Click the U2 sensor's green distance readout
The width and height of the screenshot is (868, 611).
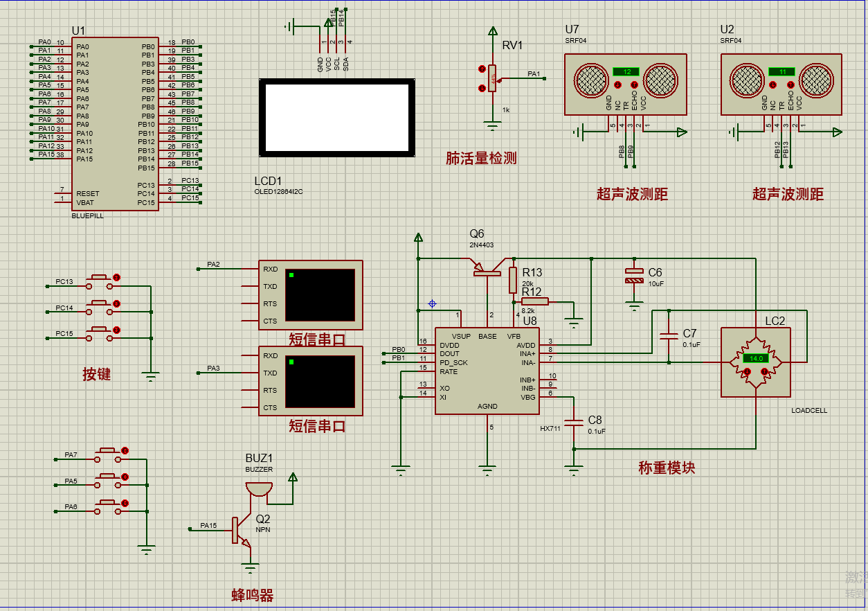click(782, 71)
